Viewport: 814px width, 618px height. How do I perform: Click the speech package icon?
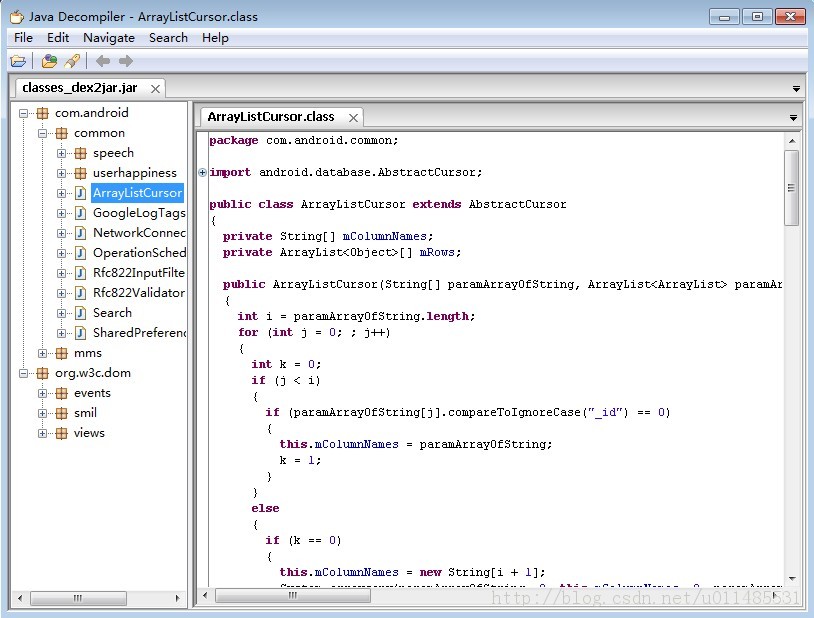tap(80, 153)
